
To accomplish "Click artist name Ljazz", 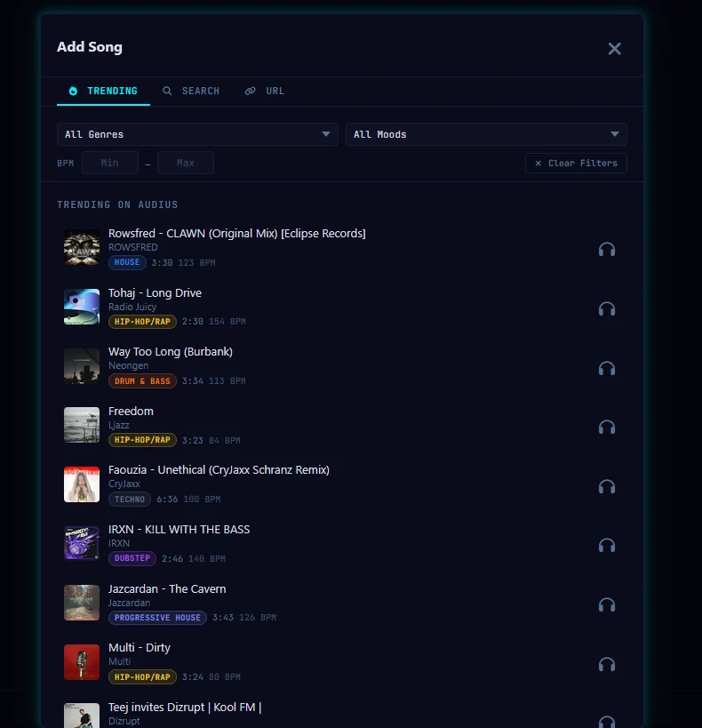I will point(119,425).
